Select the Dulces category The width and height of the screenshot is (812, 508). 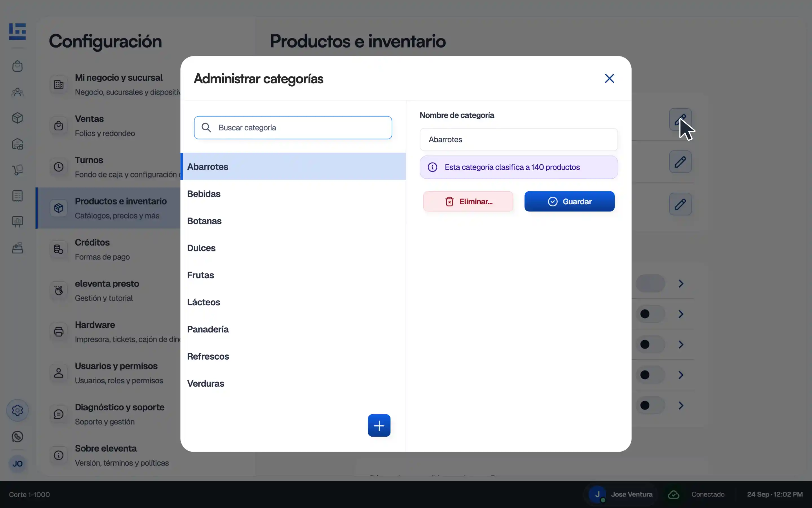(293, 248)
